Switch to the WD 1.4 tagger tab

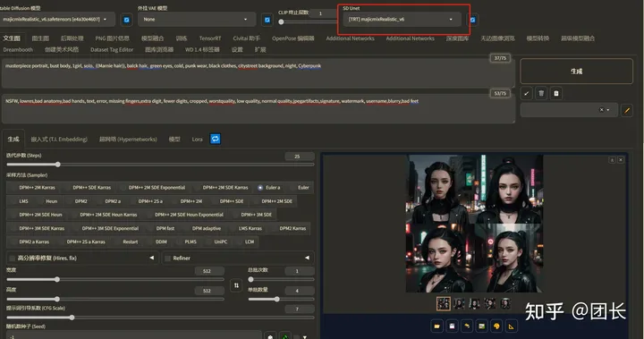pyautogui.click(x=202, y=50)
